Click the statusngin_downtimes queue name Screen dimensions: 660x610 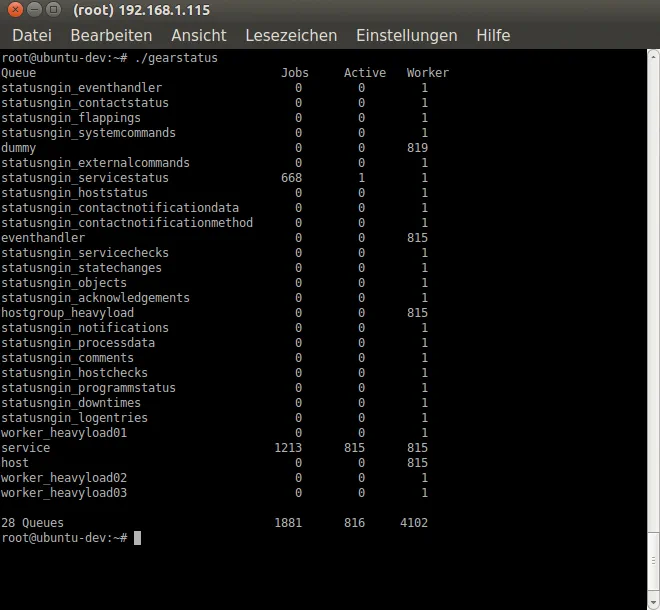pos(71,403)
